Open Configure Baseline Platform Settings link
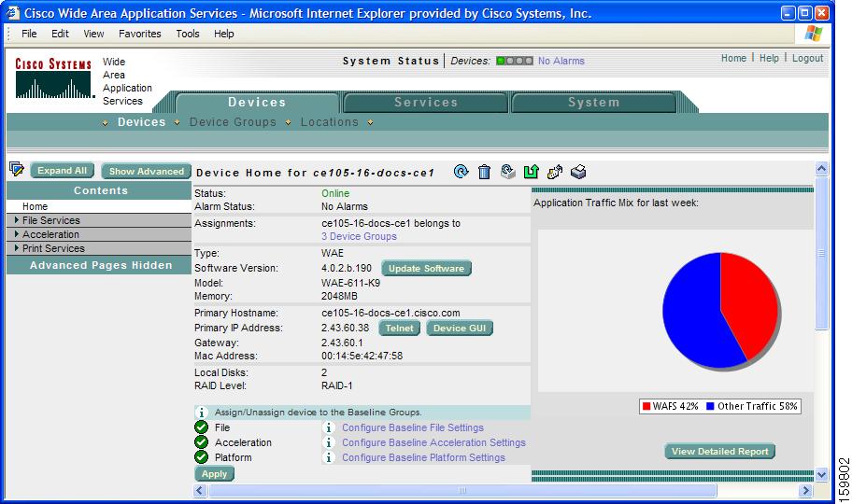The image size is (852, 504). [x=423, y=457]
